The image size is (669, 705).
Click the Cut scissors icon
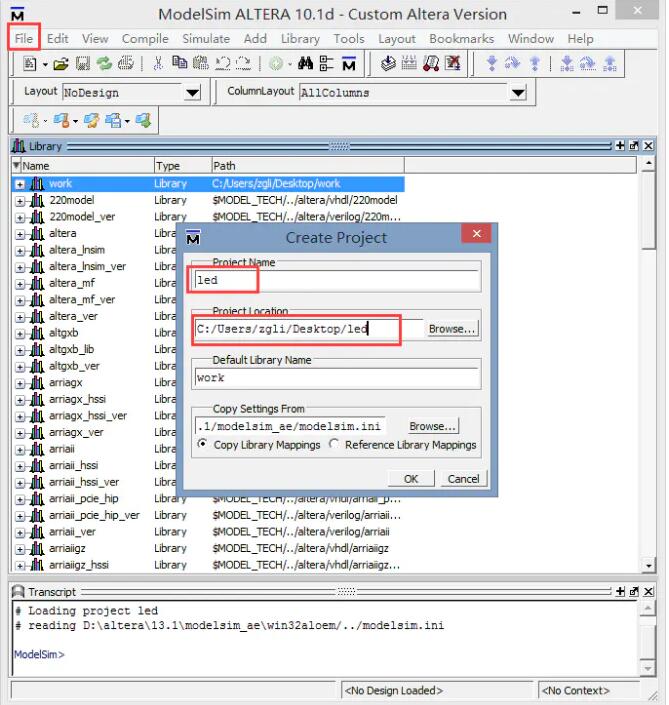tap(158, 64)
